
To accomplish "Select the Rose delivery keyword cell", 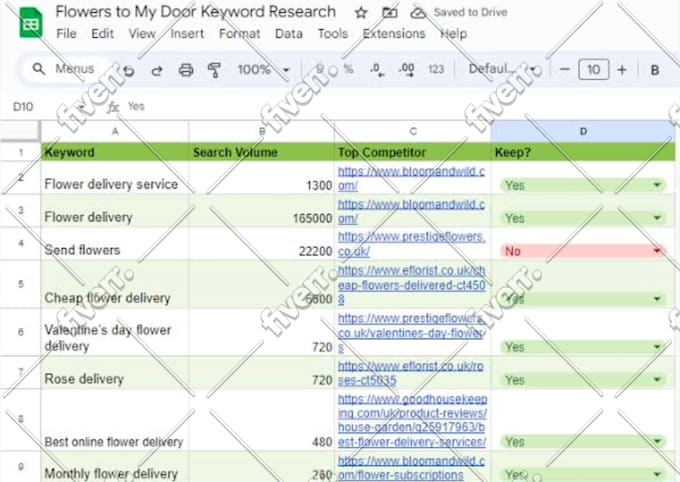I will tap(115, 372).
